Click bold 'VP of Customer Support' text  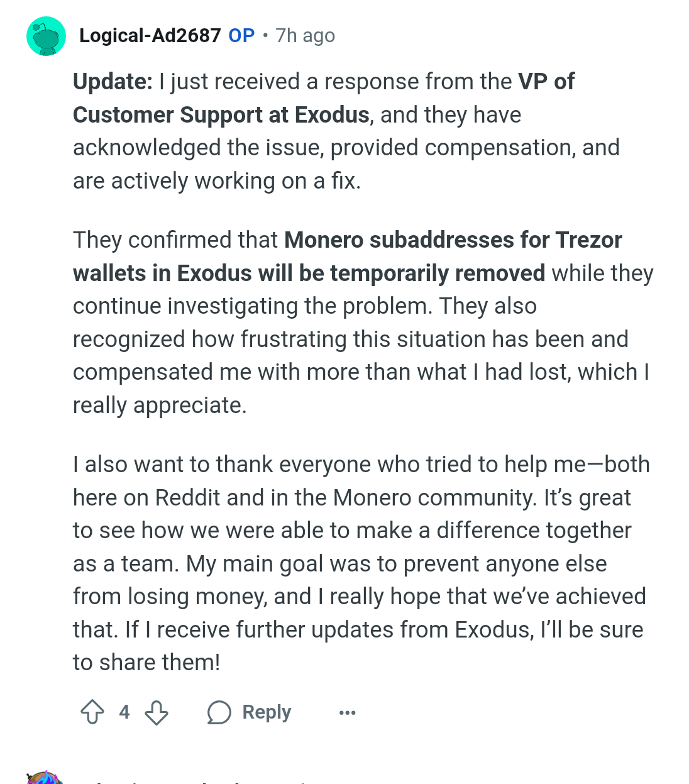click(324, 98)
